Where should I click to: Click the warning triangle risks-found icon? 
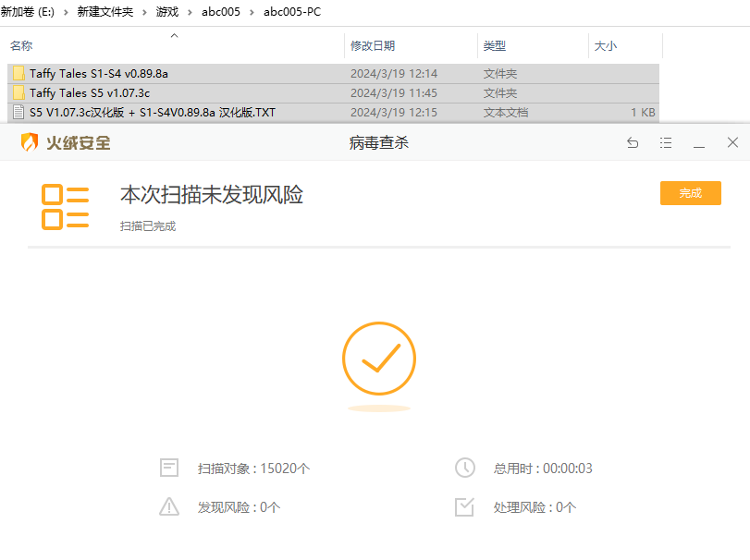click(168, 506)
